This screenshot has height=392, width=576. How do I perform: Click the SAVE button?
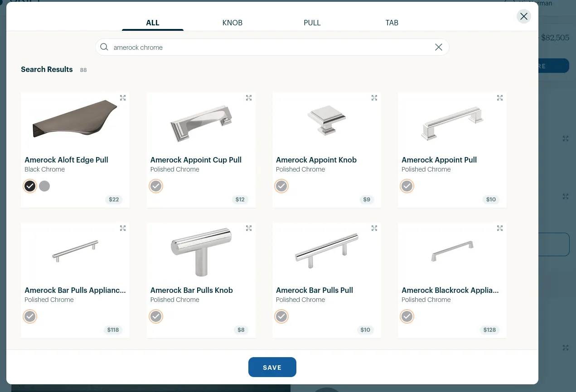[x=272, y=367]
